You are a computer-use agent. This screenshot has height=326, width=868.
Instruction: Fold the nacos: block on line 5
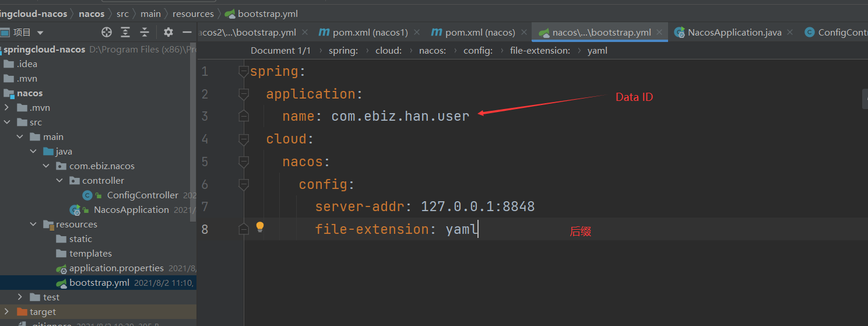pyautogui.click(x=244, y=162)
